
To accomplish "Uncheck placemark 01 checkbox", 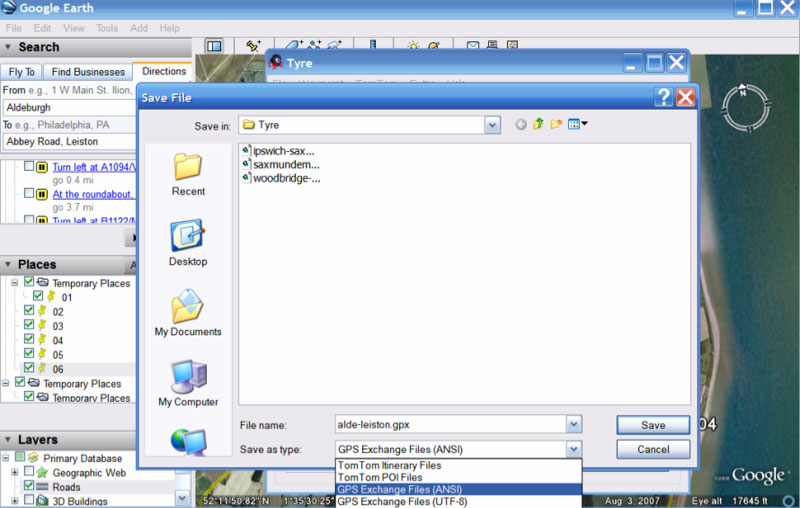I will [38, 296].
